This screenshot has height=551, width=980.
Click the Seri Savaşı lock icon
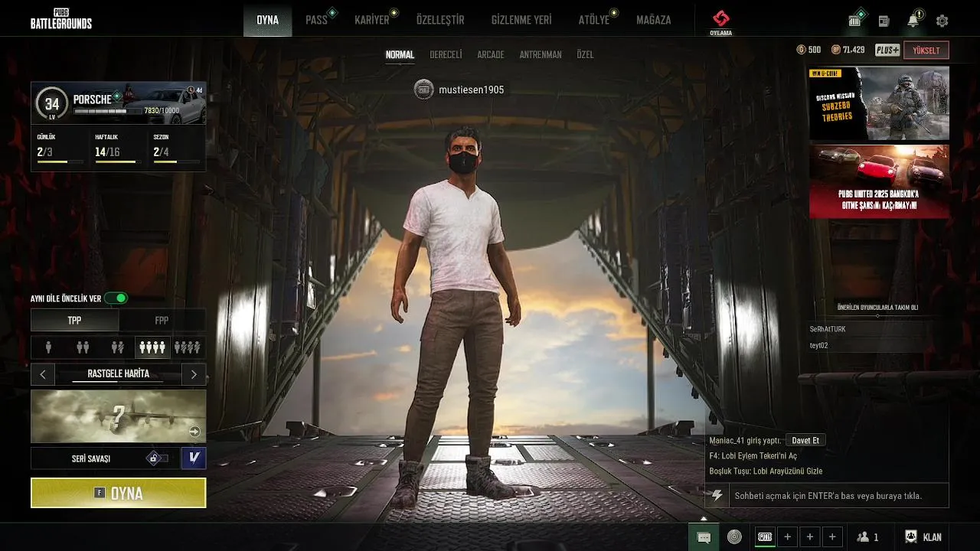click(x=154, y=458)
